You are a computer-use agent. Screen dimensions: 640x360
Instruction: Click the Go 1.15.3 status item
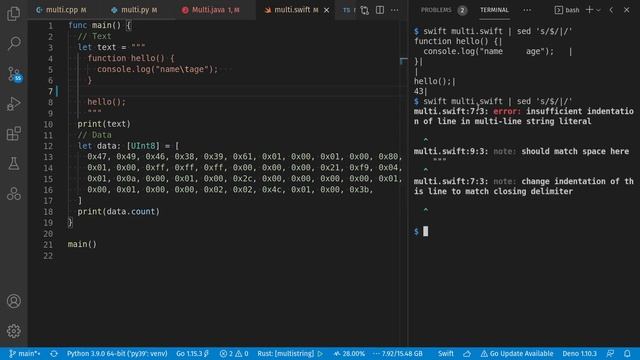click(x=193, y=353)
